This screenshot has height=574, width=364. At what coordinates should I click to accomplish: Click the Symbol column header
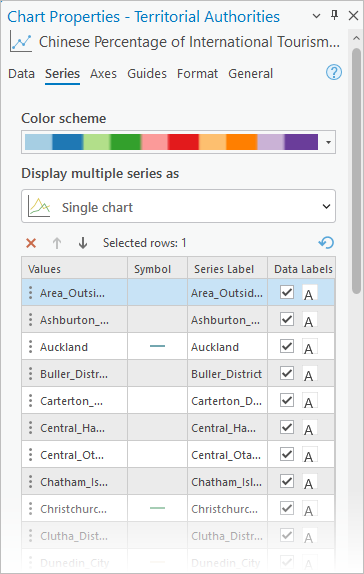point(157,269)
